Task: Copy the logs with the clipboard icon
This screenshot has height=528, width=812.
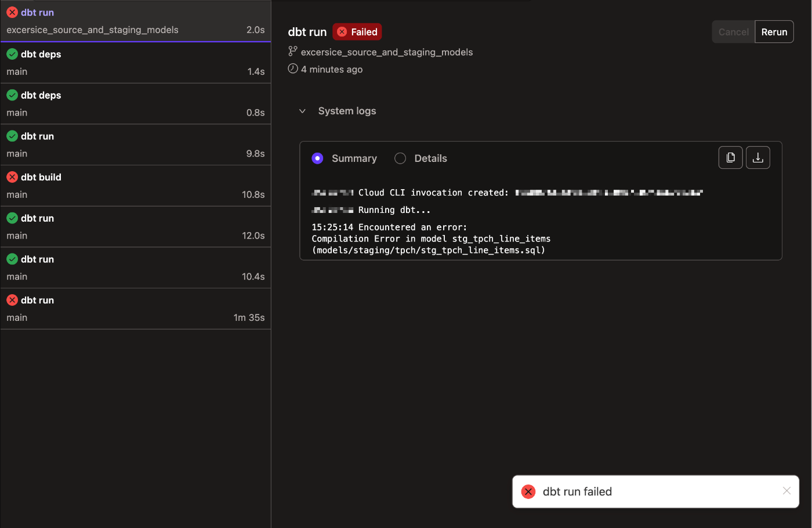Action: 731,158
